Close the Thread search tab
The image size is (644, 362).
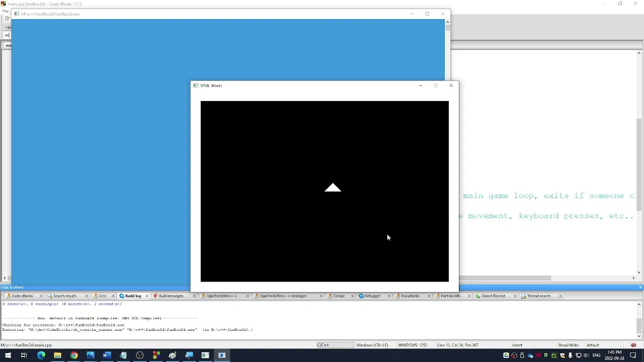pyautogui.click(x=560, y=296)
